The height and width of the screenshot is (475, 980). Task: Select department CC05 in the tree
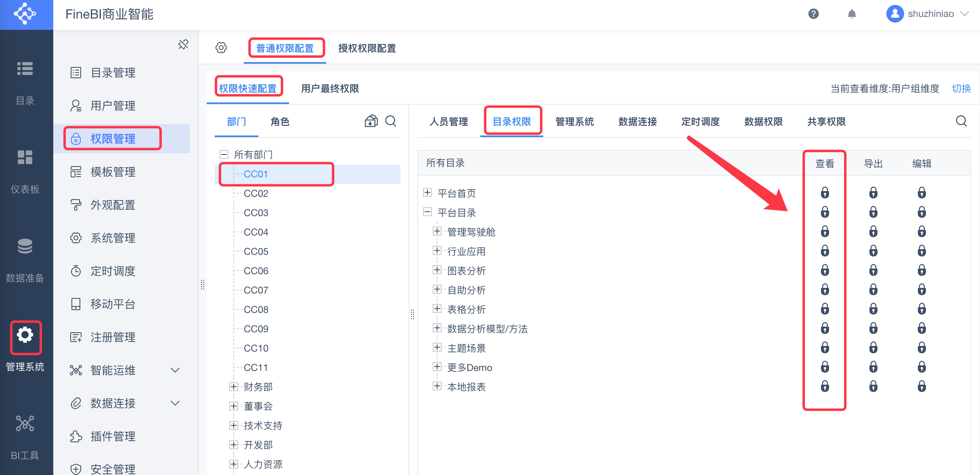pos(256,251)
